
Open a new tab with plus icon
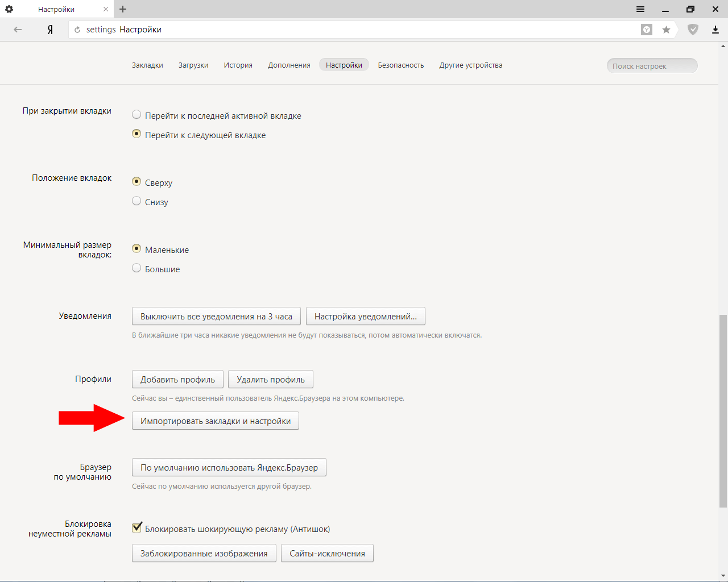123,9
